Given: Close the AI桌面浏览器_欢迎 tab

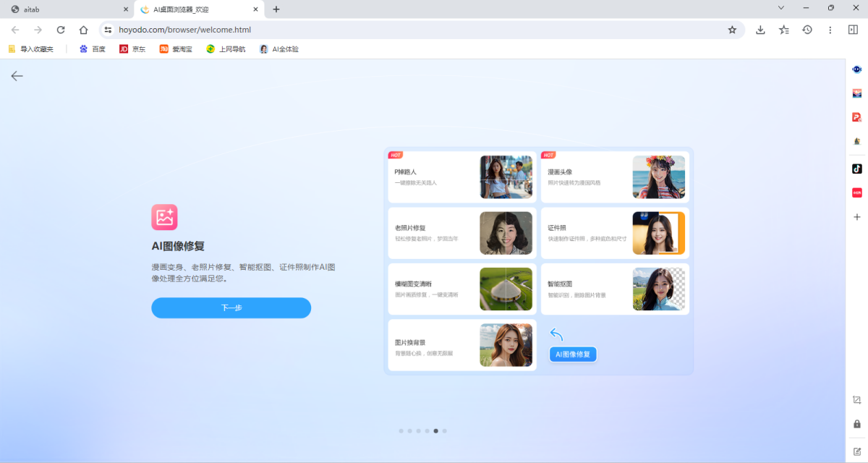Looking at the screenshot, I should (255, 9).
